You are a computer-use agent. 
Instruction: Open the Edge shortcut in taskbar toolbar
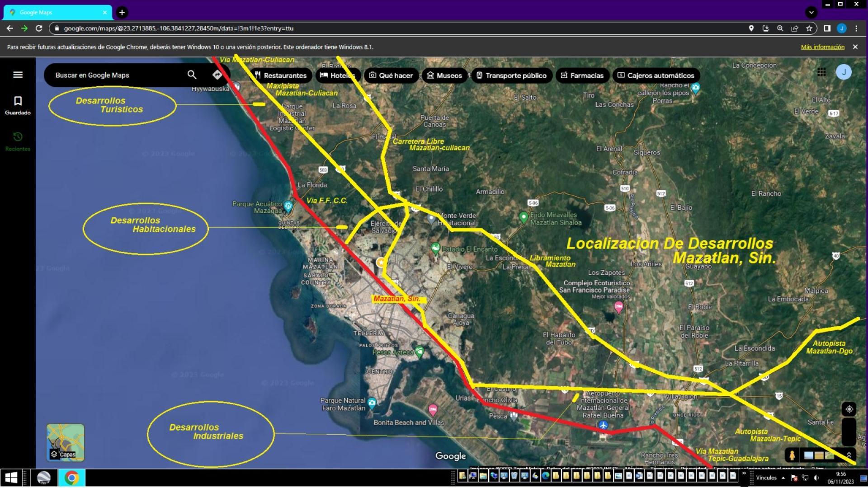(x=545, y=475)
